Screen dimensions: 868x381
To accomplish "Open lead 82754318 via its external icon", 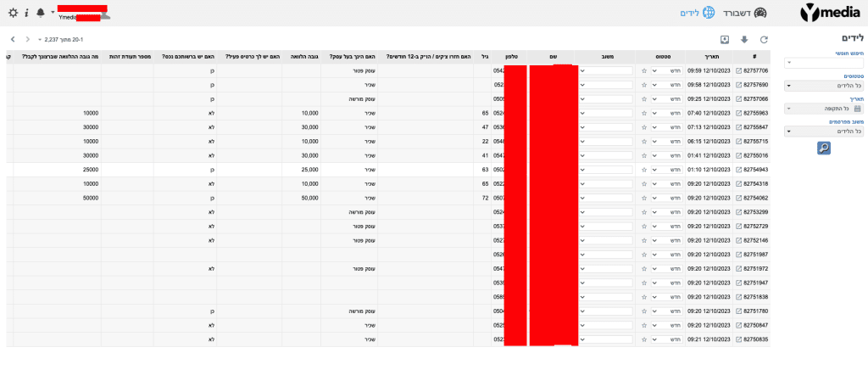I will (738, 184).
